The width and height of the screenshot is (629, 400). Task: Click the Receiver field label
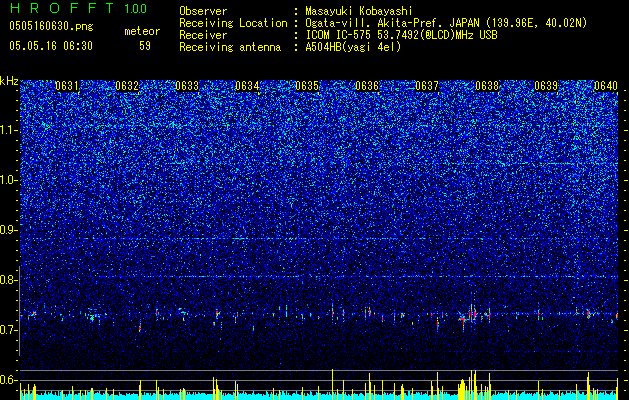click(x=203, y=35)
